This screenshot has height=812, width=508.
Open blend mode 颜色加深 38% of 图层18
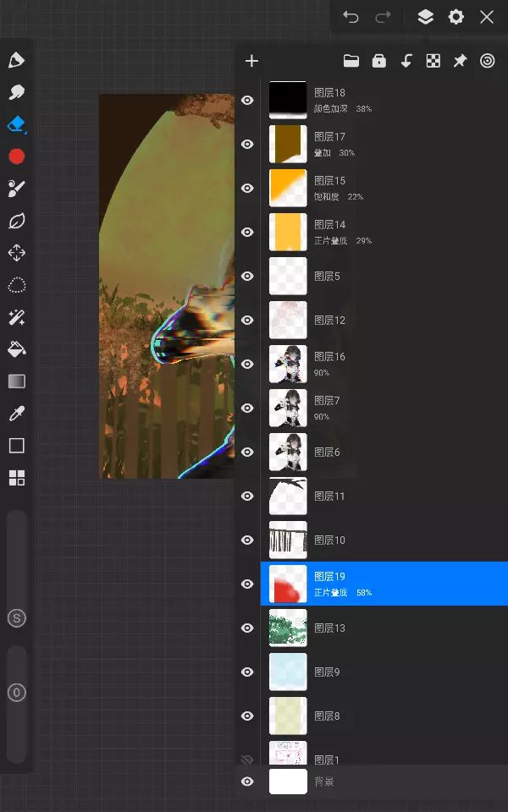click(x=343, y=109)
